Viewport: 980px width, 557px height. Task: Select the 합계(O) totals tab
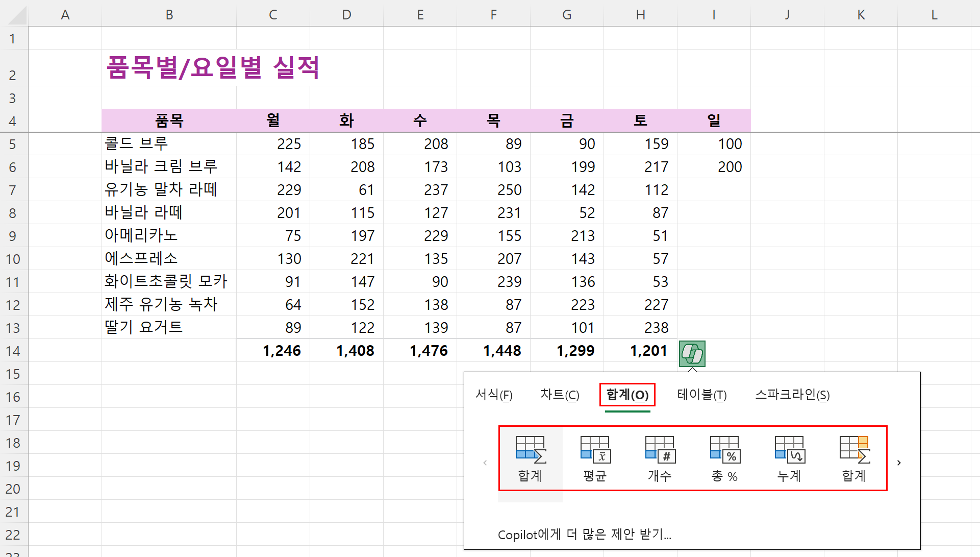click(x=627, y=395)
